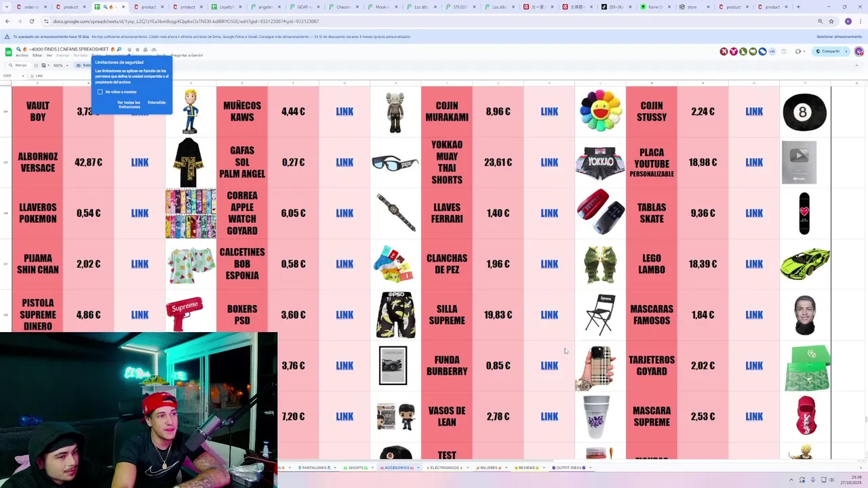The height and width of the screenshot is (488, 868).
Task: Click the browser back arrow
Action: coord(7,21)
